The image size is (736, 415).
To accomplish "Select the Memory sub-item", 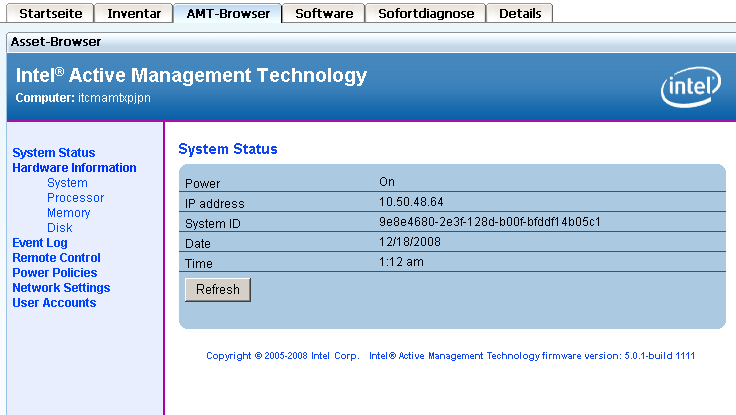I will (x=68, y=213).
